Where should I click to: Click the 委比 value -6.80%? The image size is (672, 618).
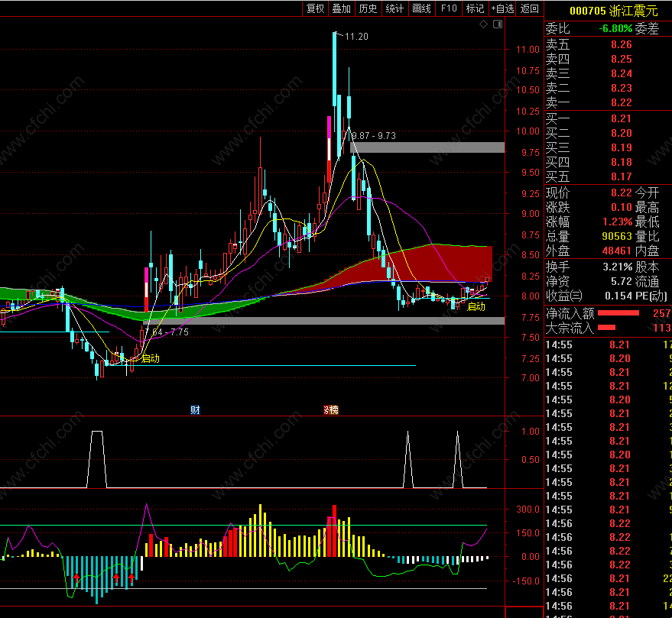[615, 29]
